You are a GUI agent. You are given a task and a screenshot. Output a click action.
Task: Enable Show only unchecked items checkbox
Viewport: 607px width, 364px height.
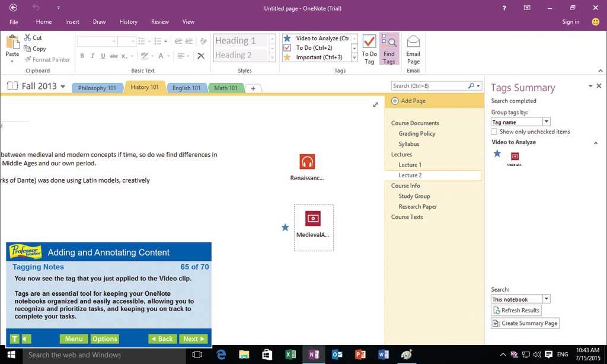click(x=494, y=132)
